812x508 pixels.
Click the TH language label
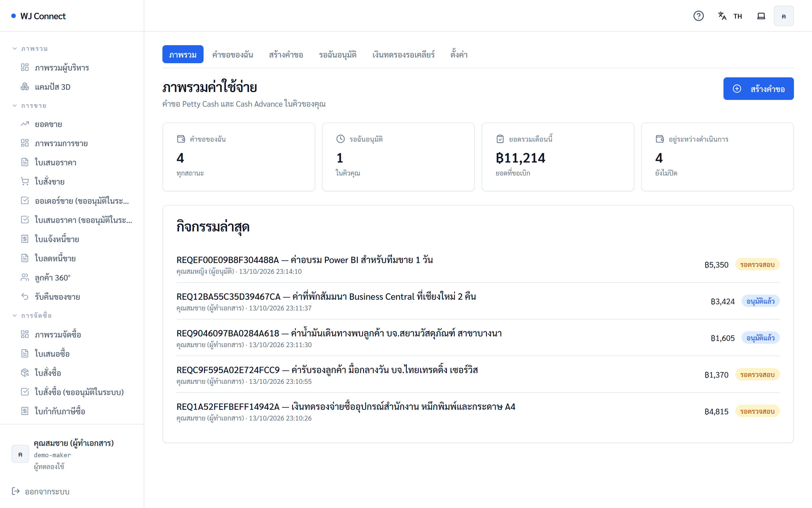(x=738, y=16)
